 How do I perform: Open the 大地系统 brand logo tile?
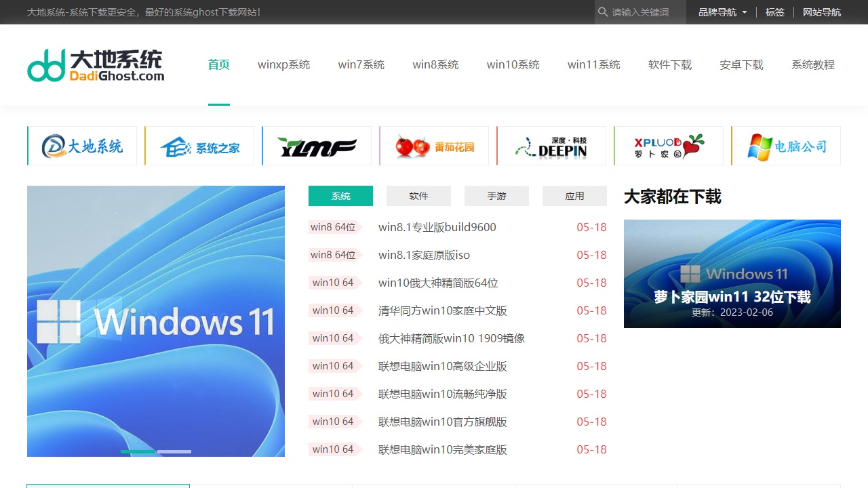click(x=82, y=146)
